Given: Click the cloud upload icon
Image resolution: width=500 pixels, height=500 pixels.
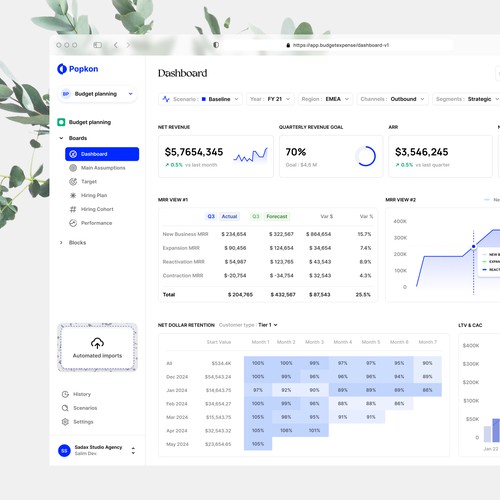Looking at the screenshot, I should tap(97, 343).
